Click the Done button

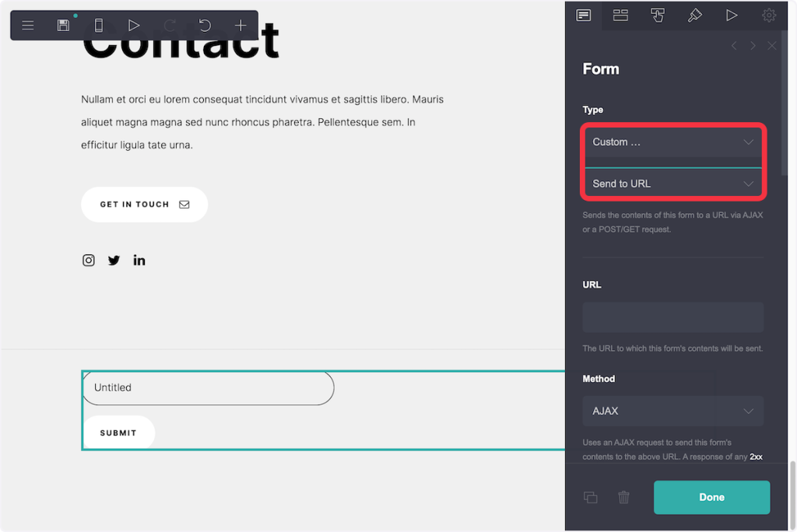pos(711,497)
